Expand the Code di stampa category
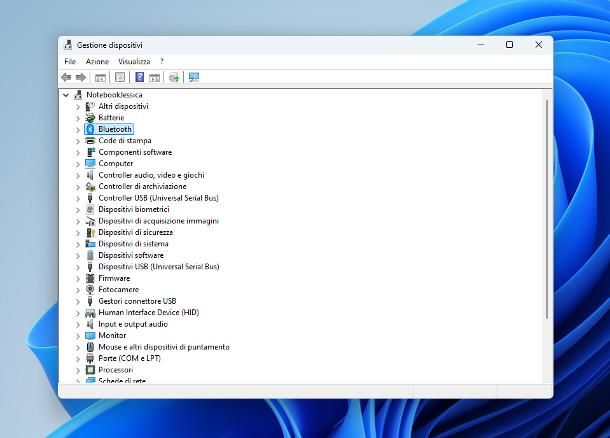Image resolution: width=610 pixels, height=438 pixels. tap(78, 141)
